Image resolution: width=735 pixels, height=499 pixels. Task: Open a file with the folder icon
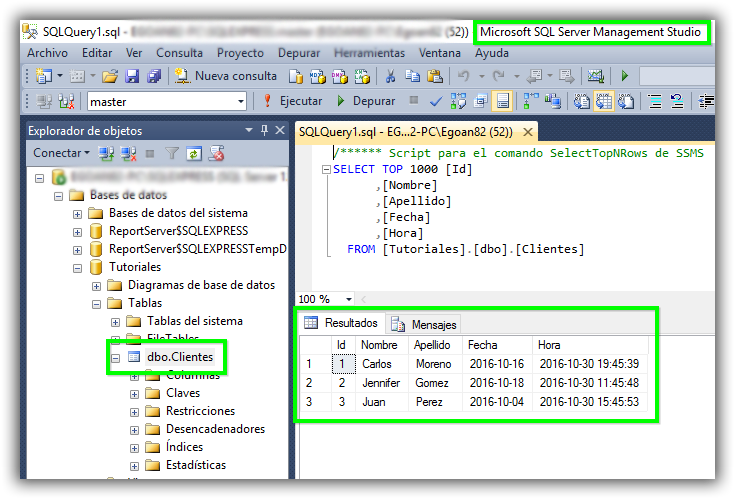pos(110,76)
